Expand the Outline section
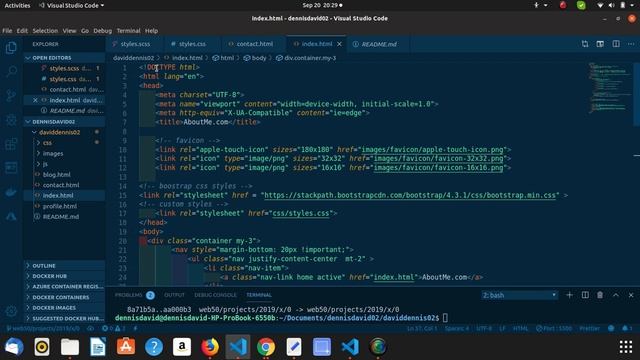This screenshot has height=360, width=640. click(64, 266)
